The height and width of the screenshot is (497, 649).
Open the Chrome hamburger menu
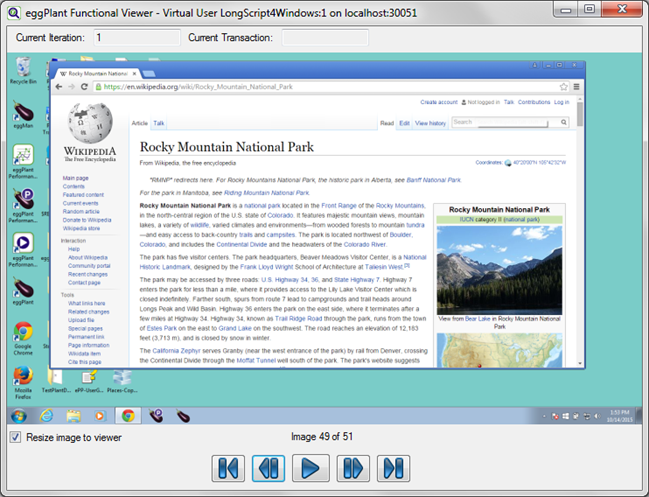coord(577,87)
